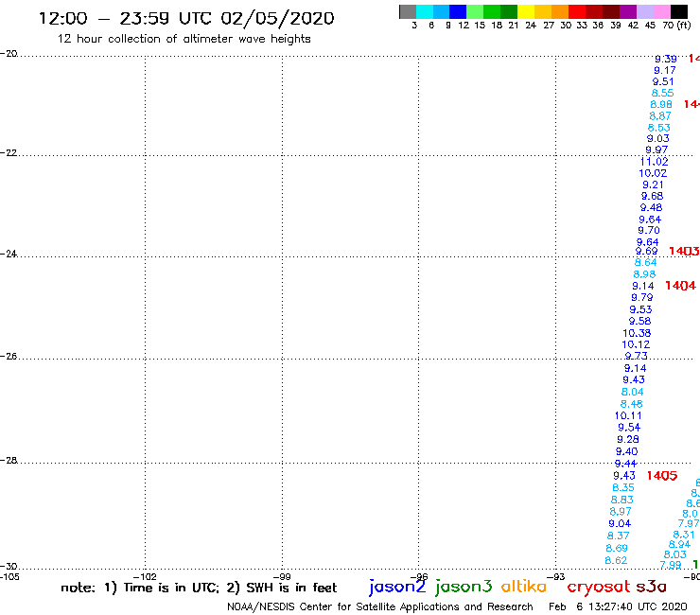Click the wave height value 8.69
Viewport: 700px width, 615px height.
click(x=617, y=548)
